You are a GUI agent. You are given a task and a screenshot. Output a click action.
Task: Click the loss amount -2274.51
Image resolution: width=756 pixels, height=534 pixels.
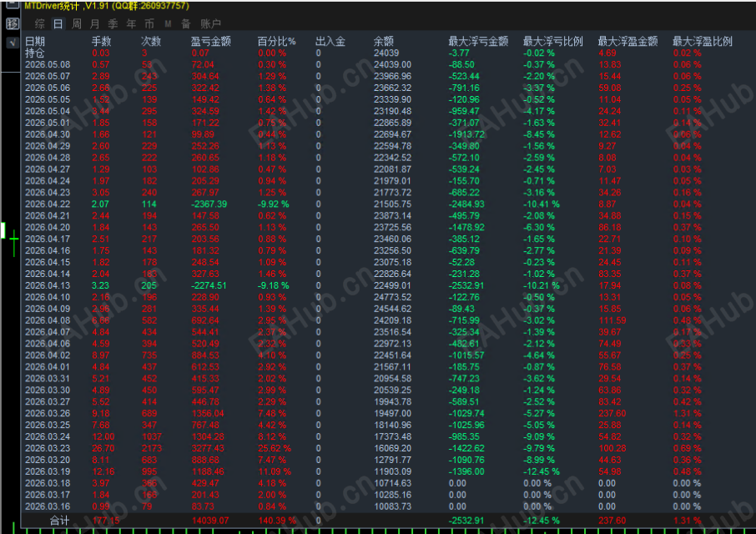click(x=209, y=286)
